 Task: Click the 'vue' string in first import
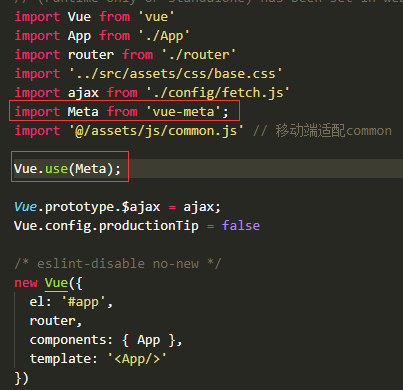point(156,17)
